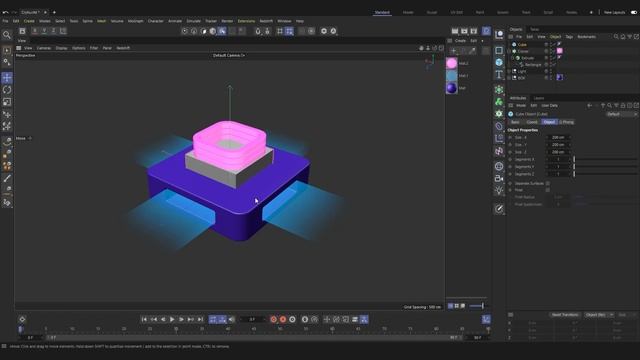Toggle the Separate Surfaces checkbox
Screen dimensions: 640x360
click(548, 183)
